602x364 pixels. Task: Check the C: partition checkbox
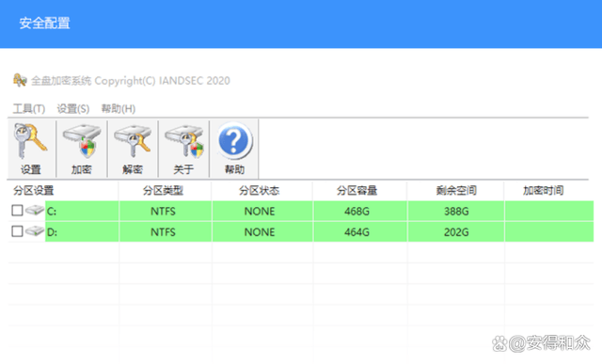point(17,211)
